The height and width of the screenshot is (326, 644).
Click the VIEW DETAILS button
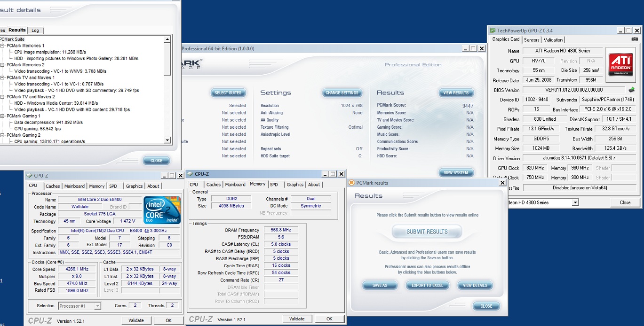click(x=475, y=286)
